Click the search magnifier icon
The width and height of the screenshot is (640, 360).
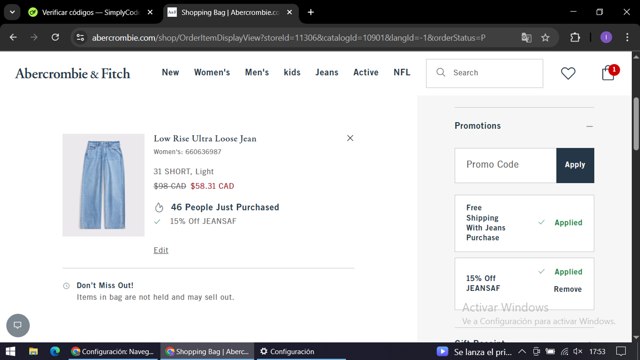click(x=440, y=73)
